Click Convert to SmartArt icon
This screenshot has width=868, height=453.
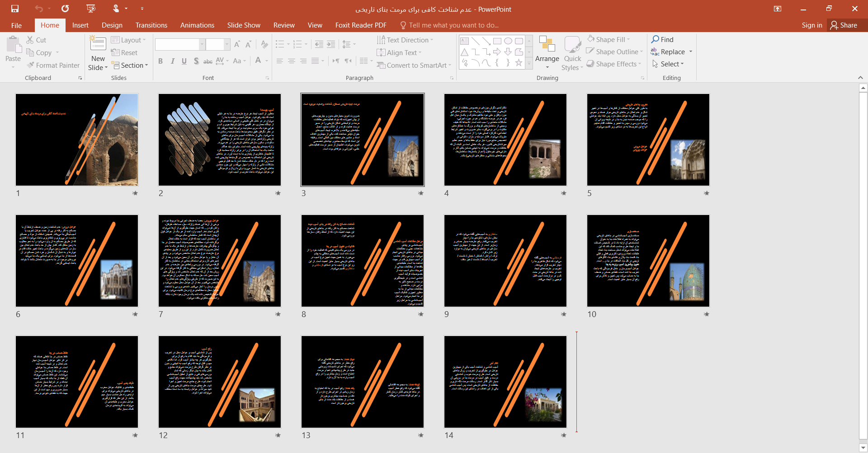tap(381, 65)
